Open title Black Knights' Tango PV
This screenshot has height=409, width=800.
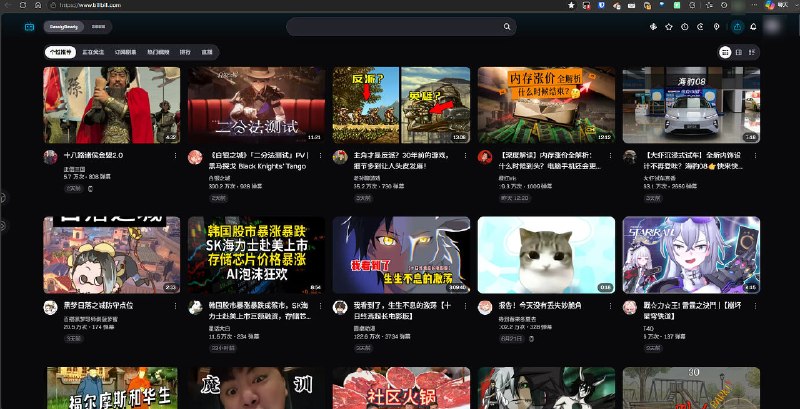[258, 161]
